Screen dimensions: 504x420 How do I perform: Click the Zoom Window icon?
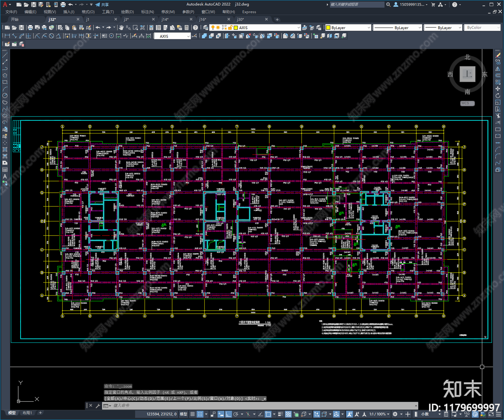click(135, 28)
